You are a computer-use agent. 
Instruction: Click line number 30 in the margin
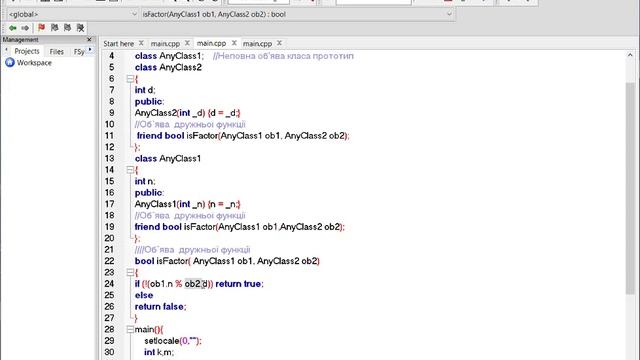tap(109, 352)
